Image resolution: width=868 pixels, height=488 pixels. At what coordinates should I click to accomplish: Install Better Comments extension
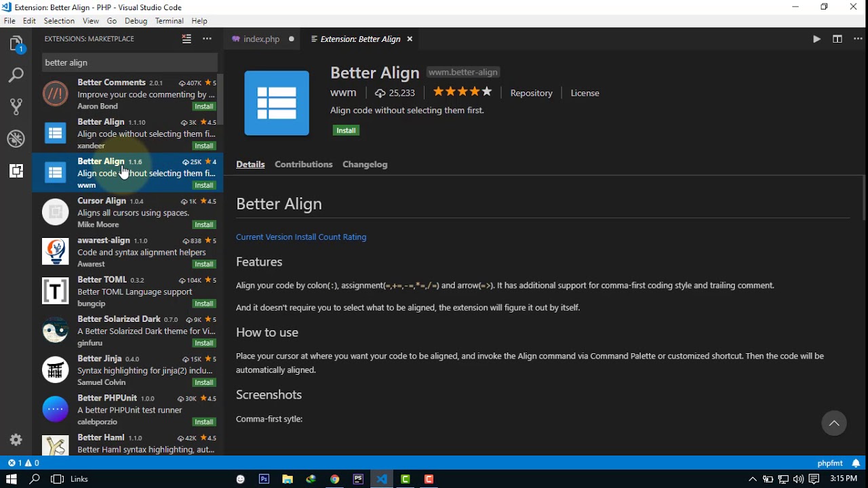click(x=204, y=107)
